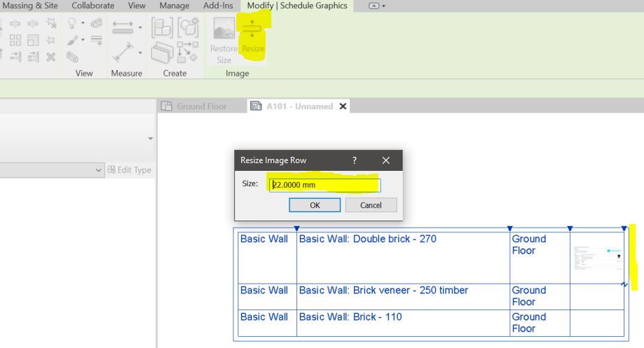The height and width of the screenshot is (348, 644).
Task: Select the Array tool icon
Action: 15,40
